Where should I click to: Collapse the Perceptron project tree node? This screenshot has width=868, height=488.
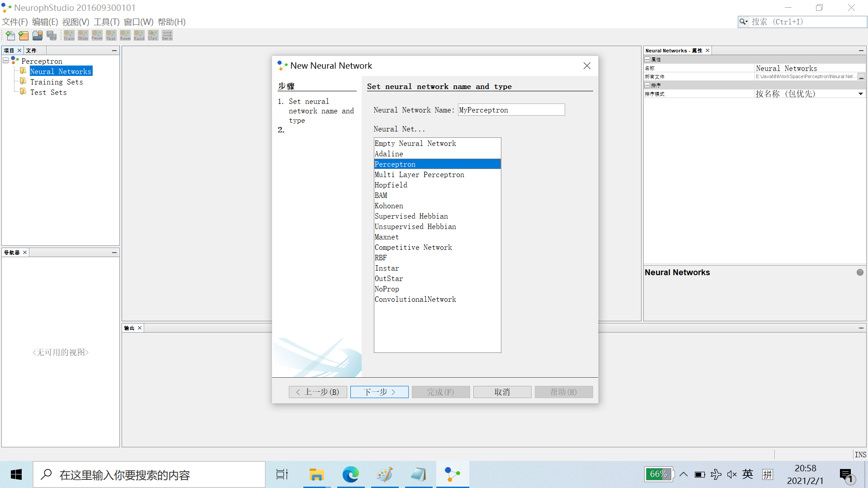(x=6, y=61)
